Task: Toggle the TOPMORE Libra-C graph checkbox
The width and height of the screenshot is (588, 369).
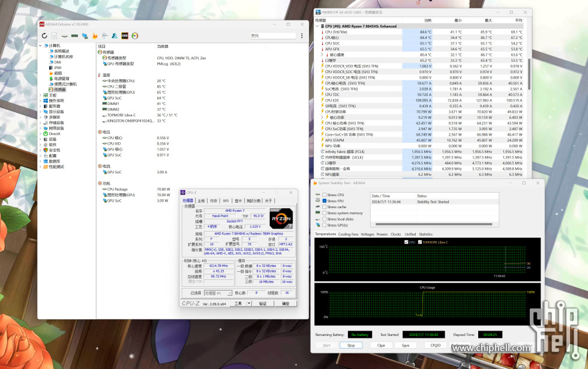Action: [420, 242]
